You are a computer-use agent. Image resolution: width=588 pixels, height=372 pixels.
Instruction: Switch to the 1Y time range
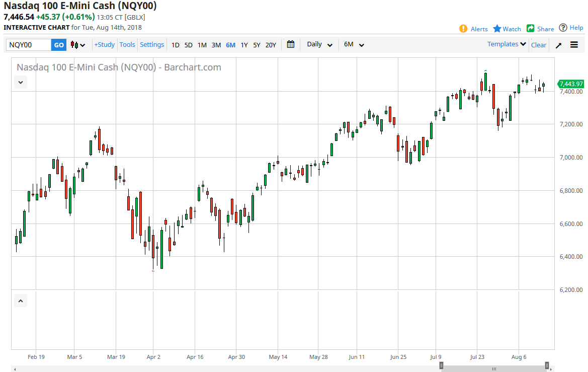244,45
